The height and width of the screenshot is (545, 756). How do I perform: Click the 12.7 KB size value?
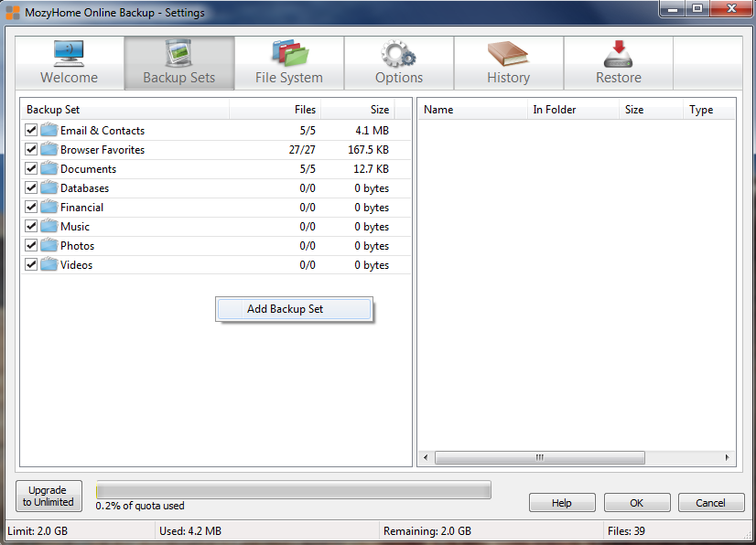[x=371, y=169]
